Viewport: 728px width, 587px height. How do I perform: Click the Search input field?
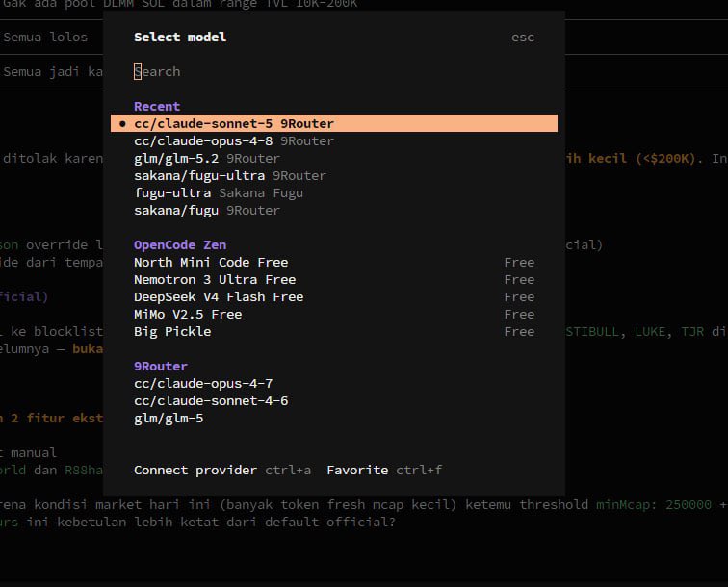334,71
